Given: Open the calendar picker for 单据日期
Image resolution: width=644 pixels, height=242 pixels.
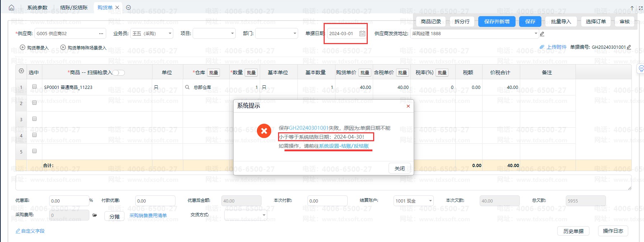Looking at the screenshot, I should [x=362, y=33].
